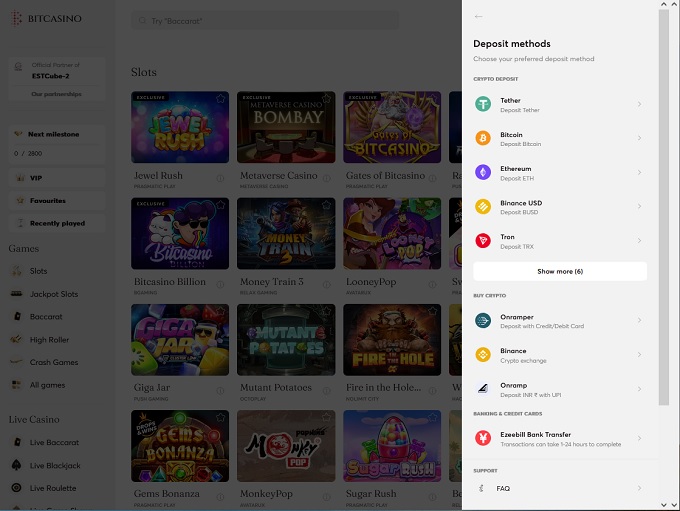Click the Baccarat sidebar icon
The width and height of the screenshot is (680, 511).
point(17,316)
